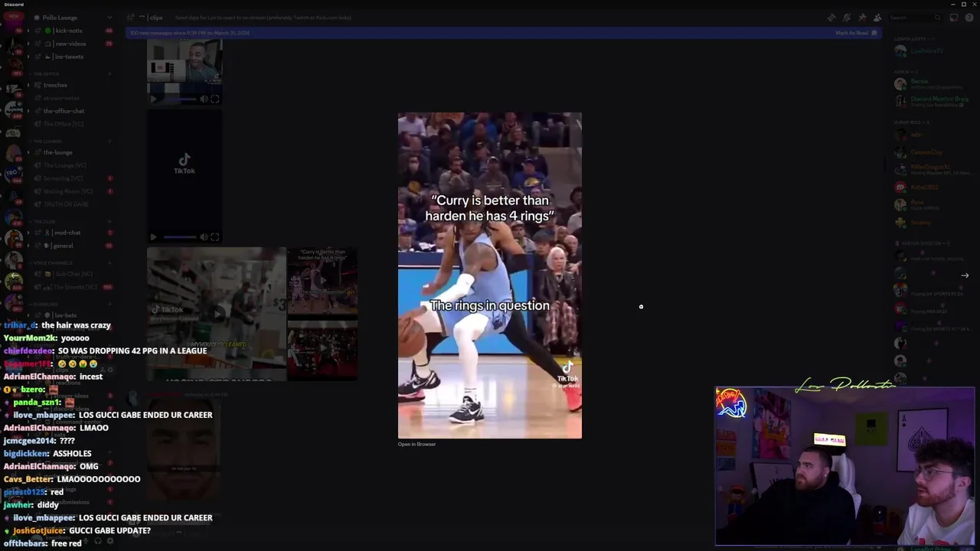
Task: Open the TRO server icon
Action: pyautogui.click(x=13, y=175)
